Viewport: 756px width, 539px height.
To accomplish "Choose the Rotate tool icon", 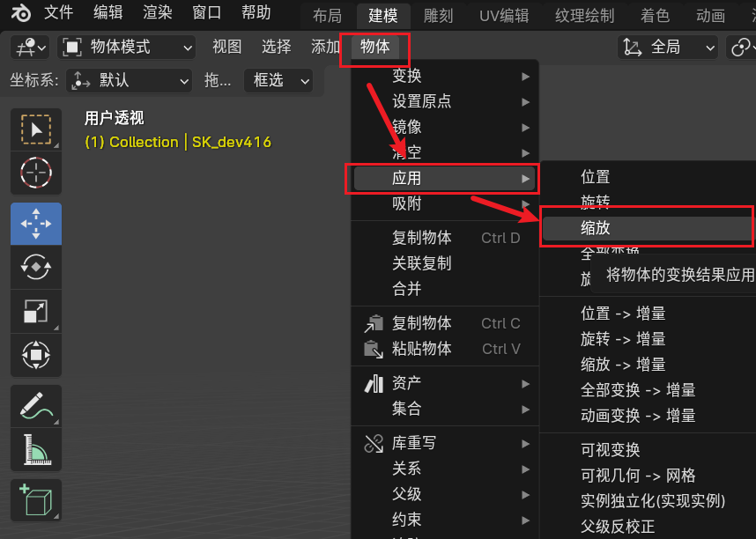I will pos(36,267).
